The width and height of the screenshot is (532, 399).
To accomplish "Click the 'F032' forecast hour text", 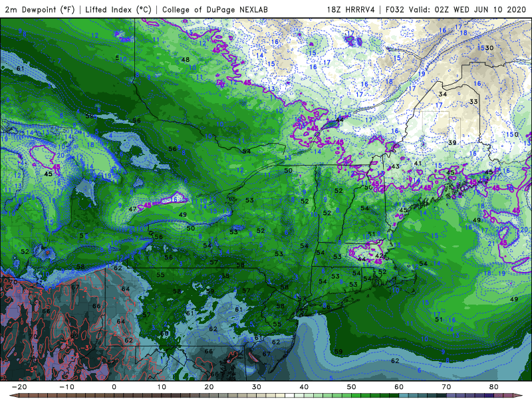I will (394, 9).
